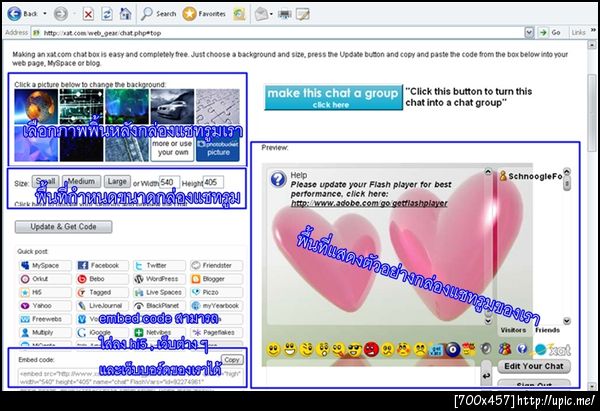This screenshot has width=600, height=411.
Task: Quick post to Tagged
Action: [x=102, y=292]
